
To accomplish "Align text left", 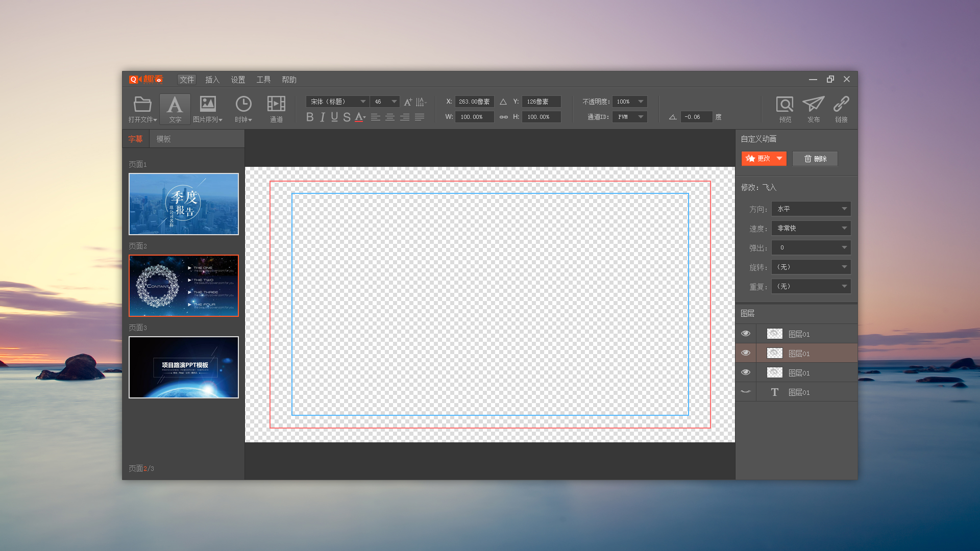I will (376, 117).
